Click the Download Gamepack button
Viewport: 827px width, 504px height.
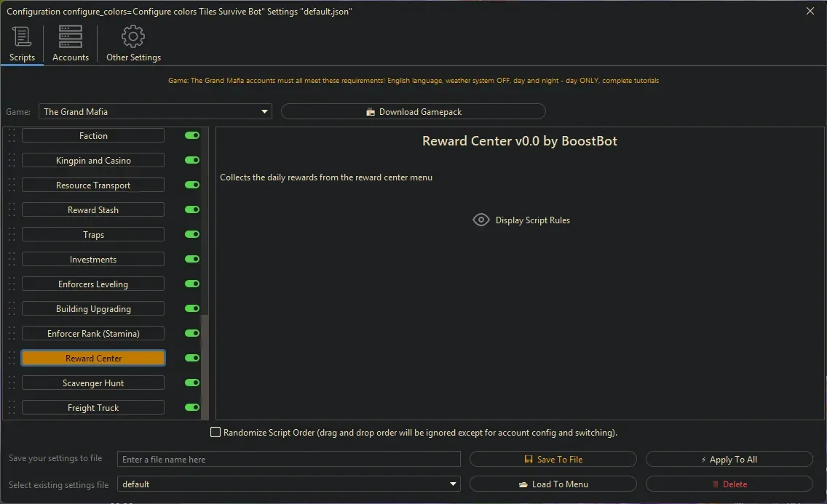point(413,112)
